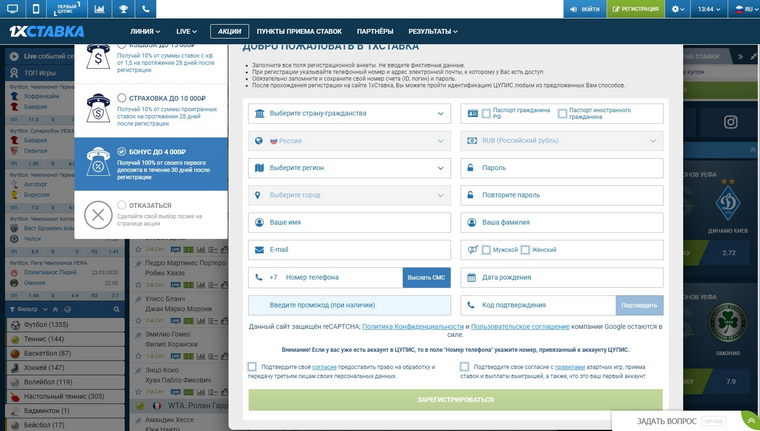
Task: Open the правилами link in rules text
Action: (570, 367)
